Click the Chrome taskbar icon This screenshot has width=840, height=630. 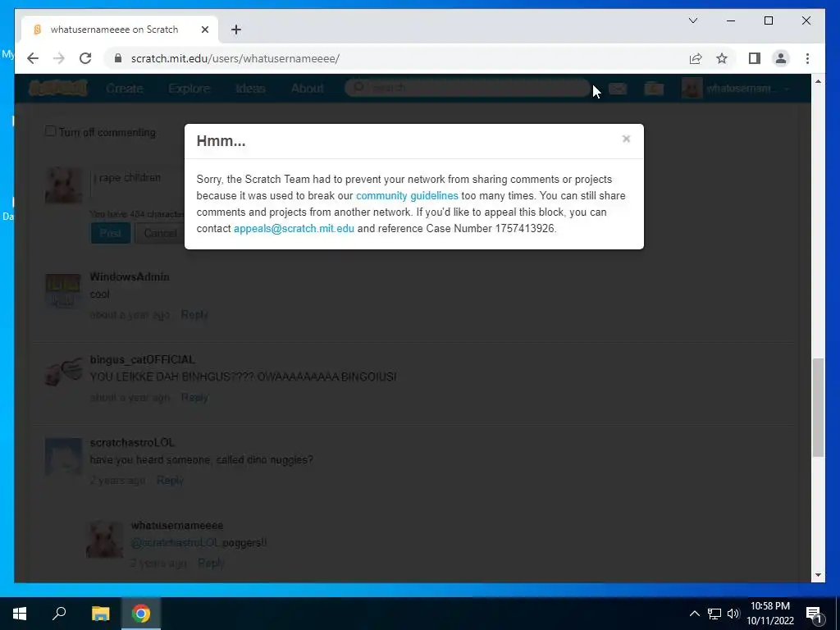pos(141,614)
